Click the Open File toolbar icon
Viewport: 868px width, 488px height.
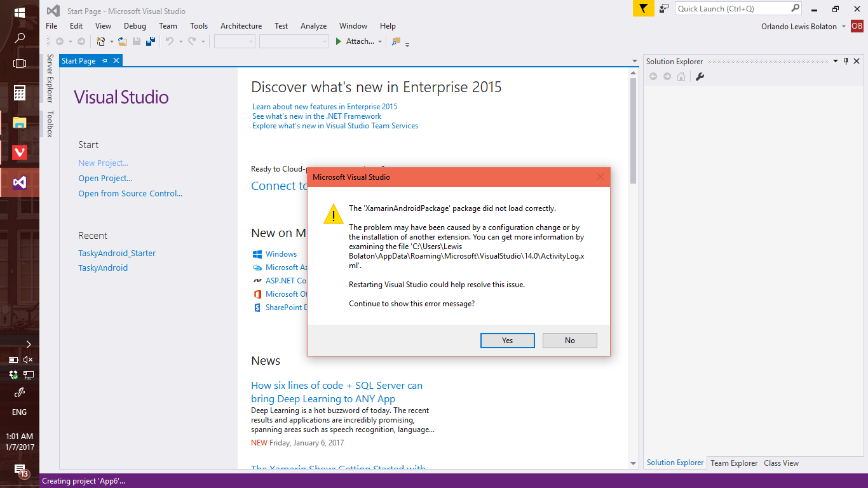pos(123,41)
